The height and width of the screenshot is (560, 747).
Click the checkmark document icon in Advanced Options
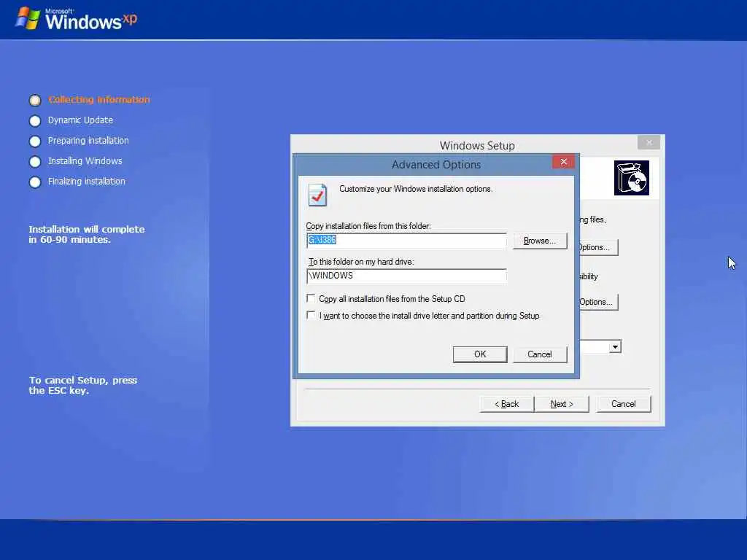coord(317,195)
